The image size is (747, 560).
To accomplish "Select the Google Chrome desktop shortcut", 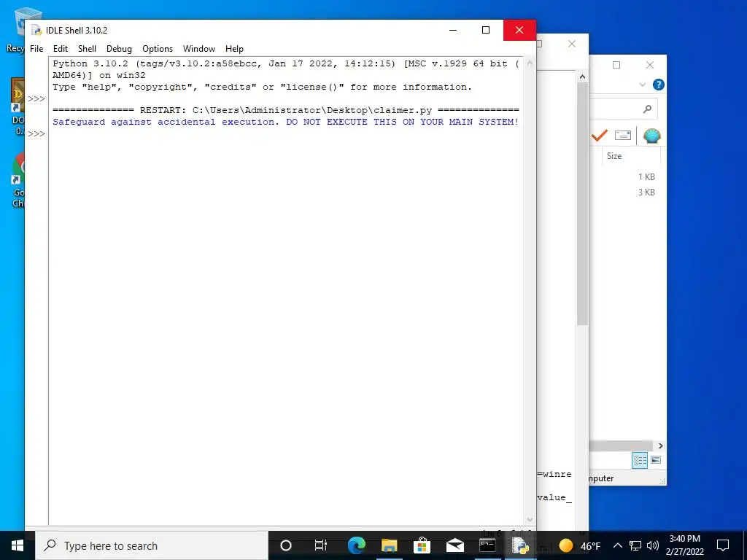I will point(18,180).
